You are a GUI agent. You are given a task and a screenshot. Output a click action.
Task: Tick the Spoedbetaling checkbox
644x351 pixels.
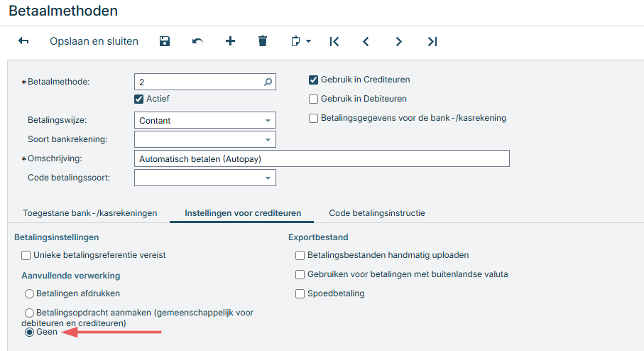pos(300,294)
